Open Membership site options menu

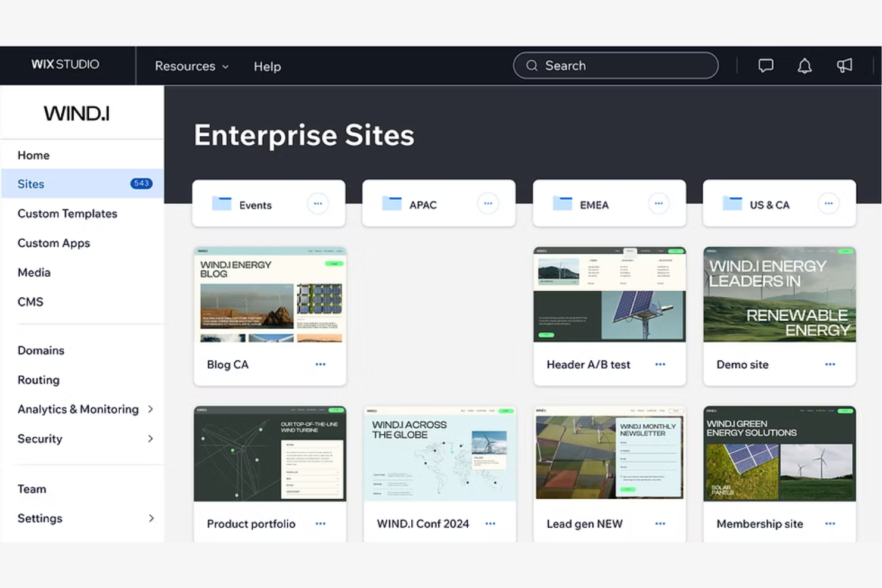tap(830, 524)
